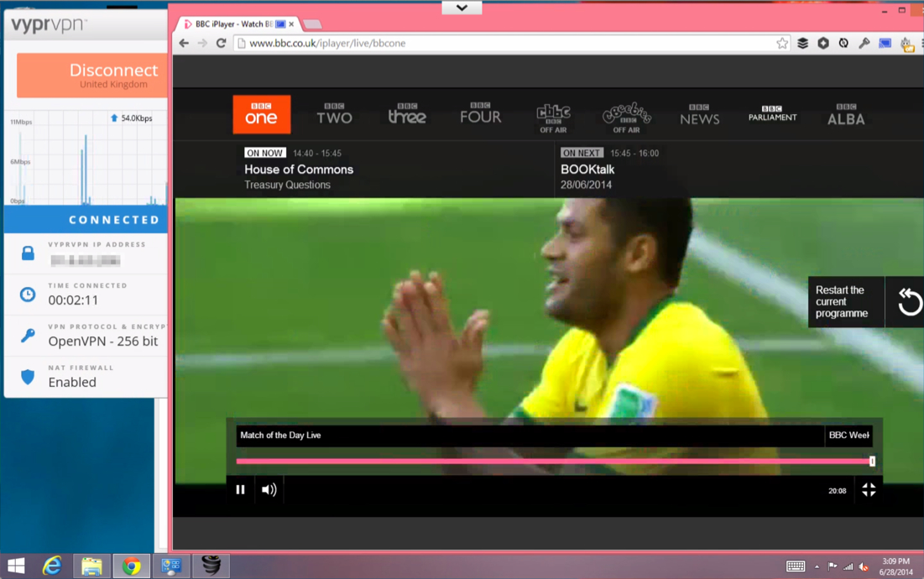Click the tray volume speaker icon
This screenshot has width=924, height=579.
864,566
